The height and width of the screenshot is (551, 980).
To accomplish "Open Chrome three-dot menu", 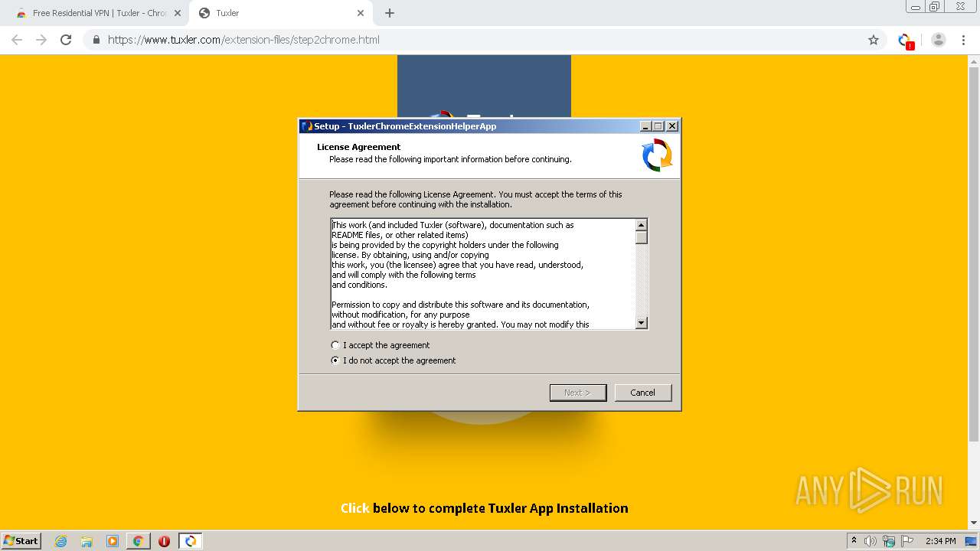I will tap(964, 40).
